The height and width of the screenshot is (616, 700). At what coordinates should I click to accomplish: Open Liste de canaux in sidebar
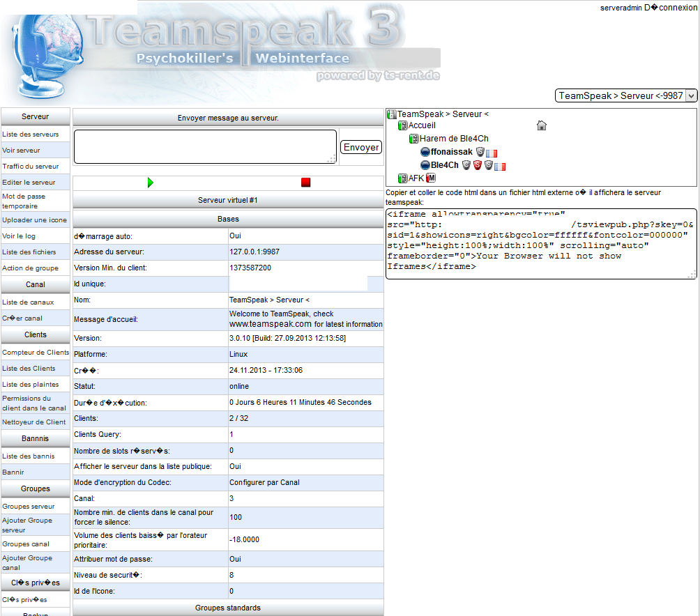coord(28,302)
